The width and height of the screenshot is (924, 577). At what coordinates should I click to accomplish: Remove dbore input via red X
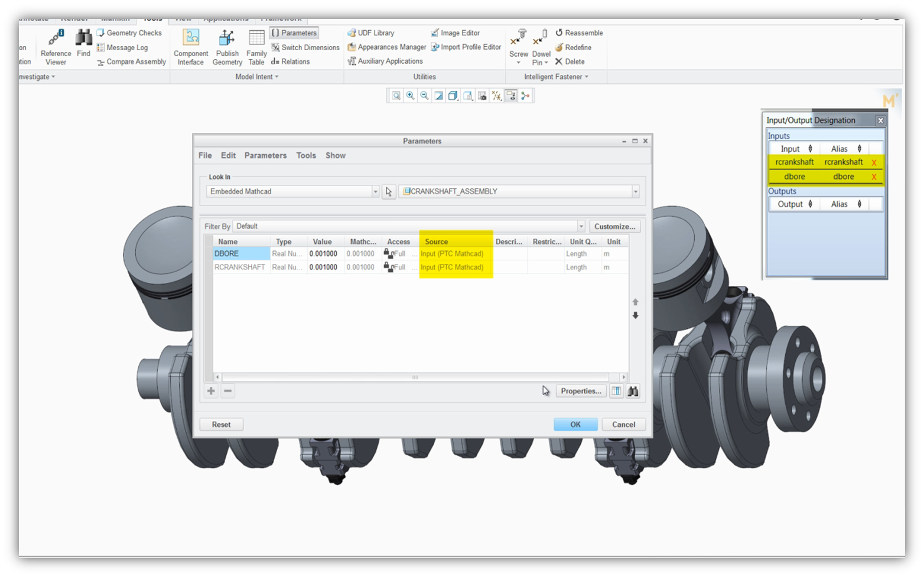coord(874,177)
